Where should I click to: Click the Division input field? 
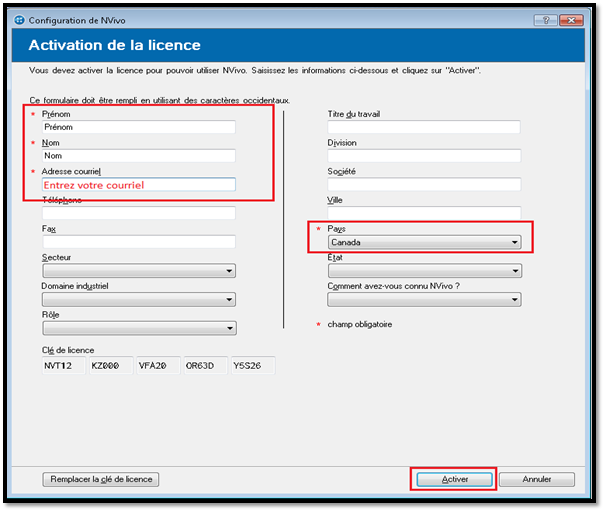(424, 156)
